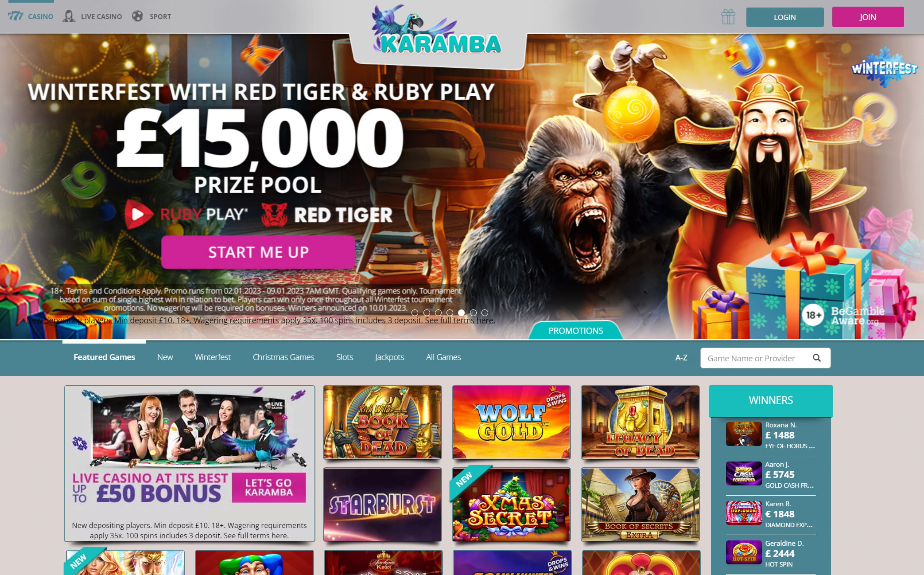Open the A-Z game sorting option
924x575 pixels.
pyautogui.click(x=681, y=358)
